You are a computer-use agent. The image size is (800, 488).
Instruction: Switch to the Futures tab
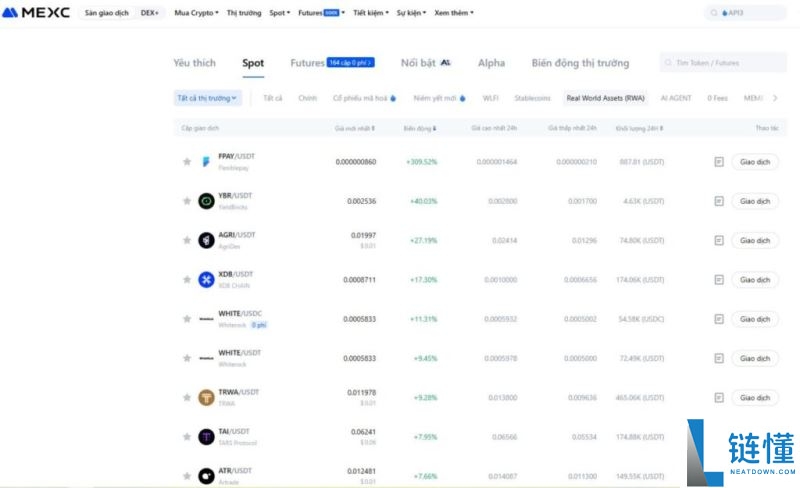coord(307,63)
